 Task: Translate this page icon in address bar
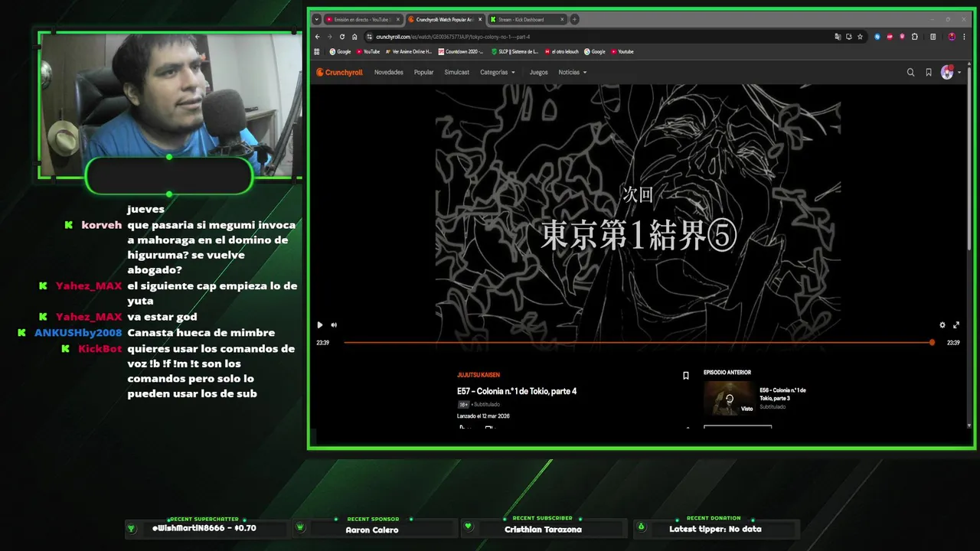coord(838,37)
